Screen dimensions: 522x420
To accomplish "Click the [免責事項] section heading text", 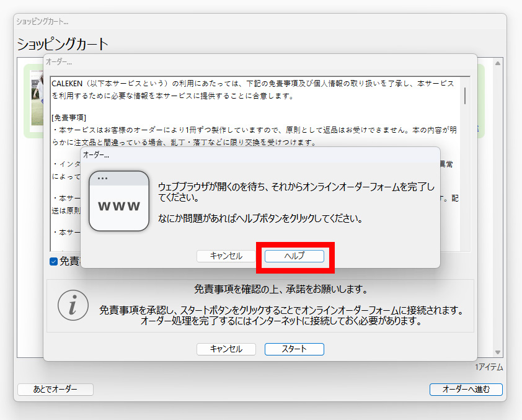I will tap(69, 117).
